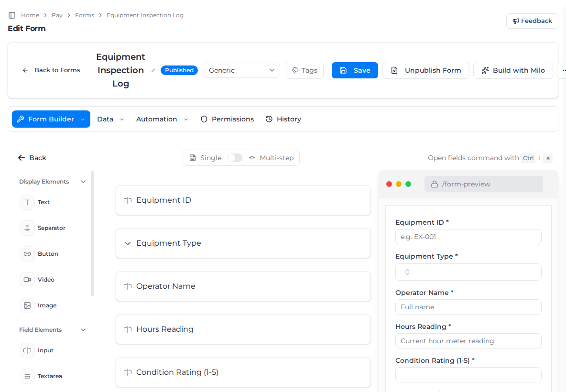Click the Multi-step flow icon

(x=252, y=158)
